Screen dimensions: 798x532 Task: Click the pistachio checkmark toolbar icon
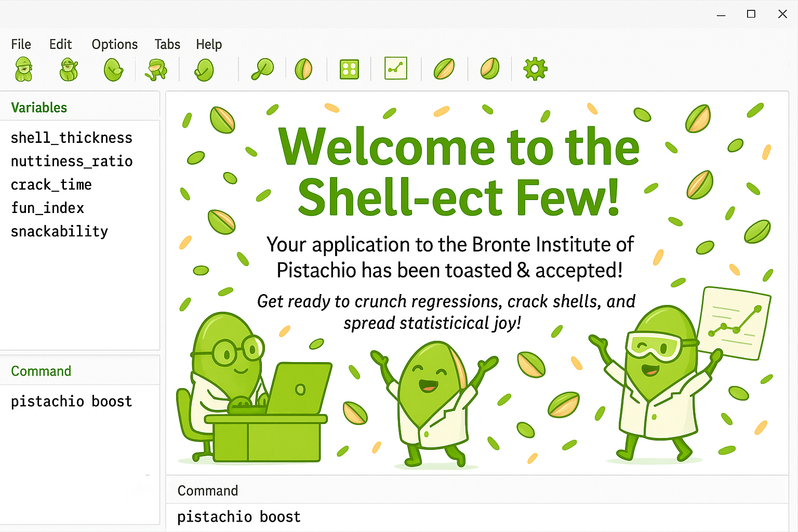click(204, 70)
